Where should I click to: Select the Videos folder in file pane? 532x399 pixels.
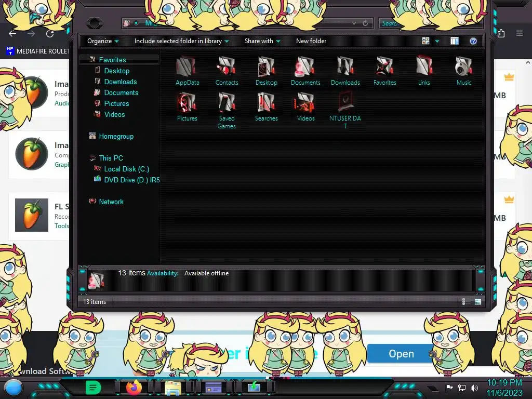click(305, 107)
